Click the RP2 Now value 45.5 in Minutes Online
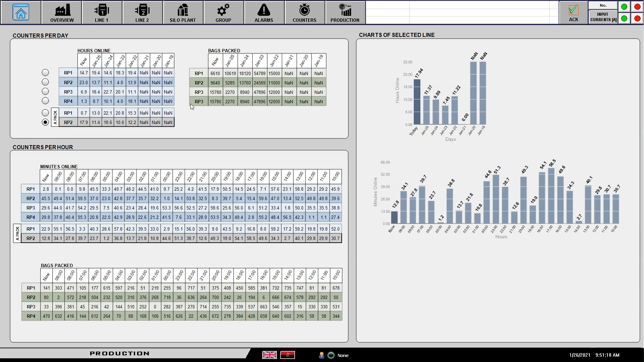The width and height of the screenshot is (644, 362). (46, 198)
